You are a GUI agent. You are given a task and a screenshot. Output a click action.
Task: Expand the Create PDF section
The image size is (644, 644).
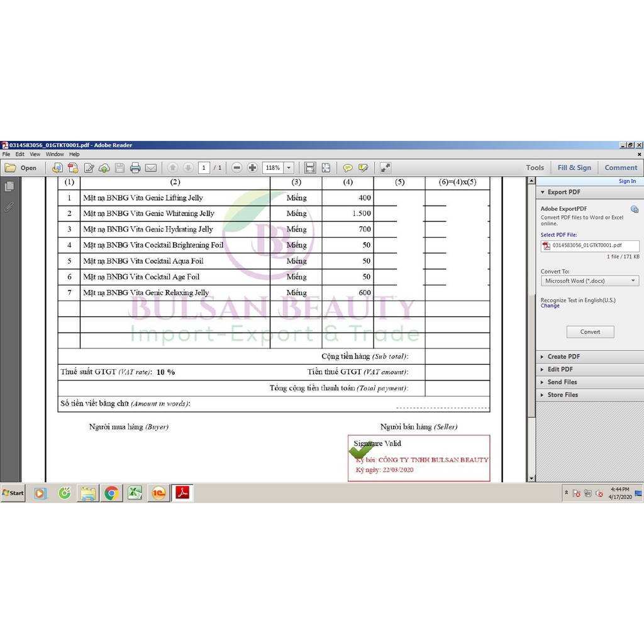point(590,357)
